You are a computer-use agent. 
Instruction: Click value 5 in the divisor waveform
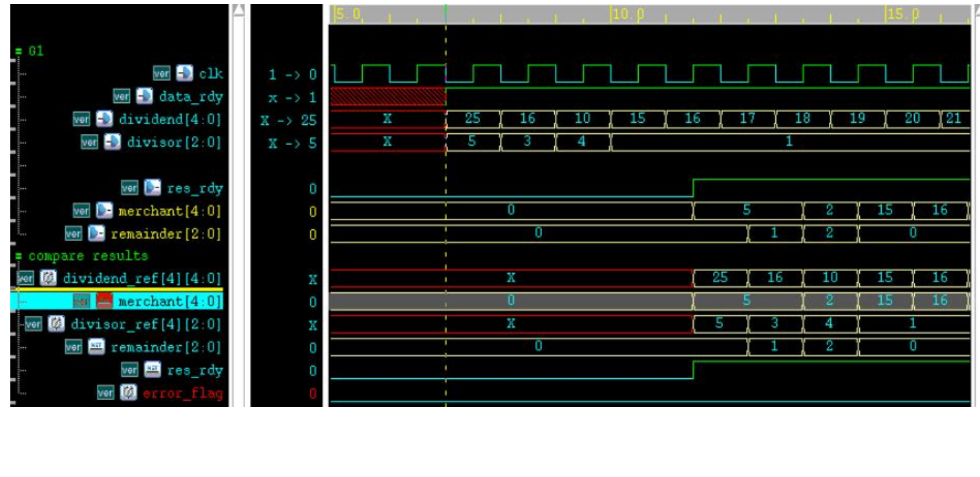click(472, 141)
